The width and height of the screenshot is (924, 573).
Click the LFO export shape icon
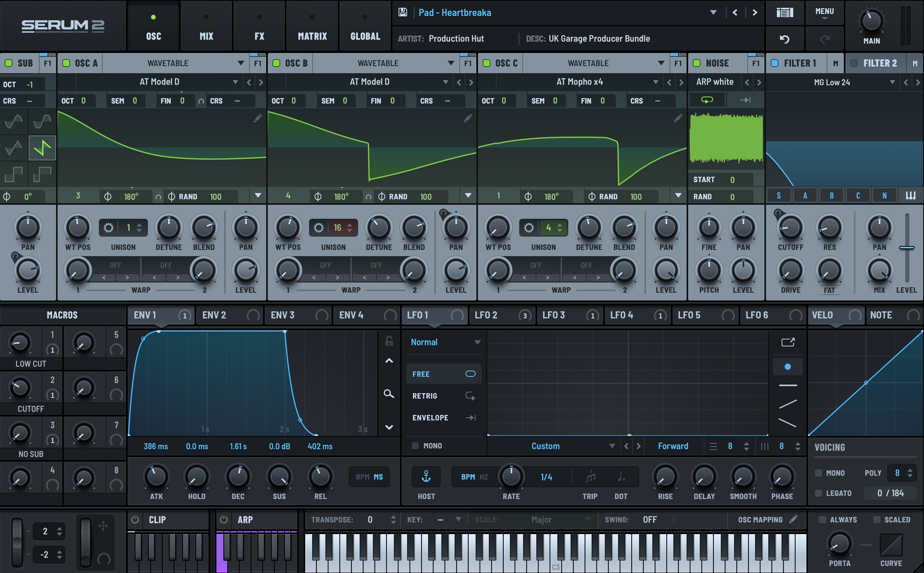788,342
